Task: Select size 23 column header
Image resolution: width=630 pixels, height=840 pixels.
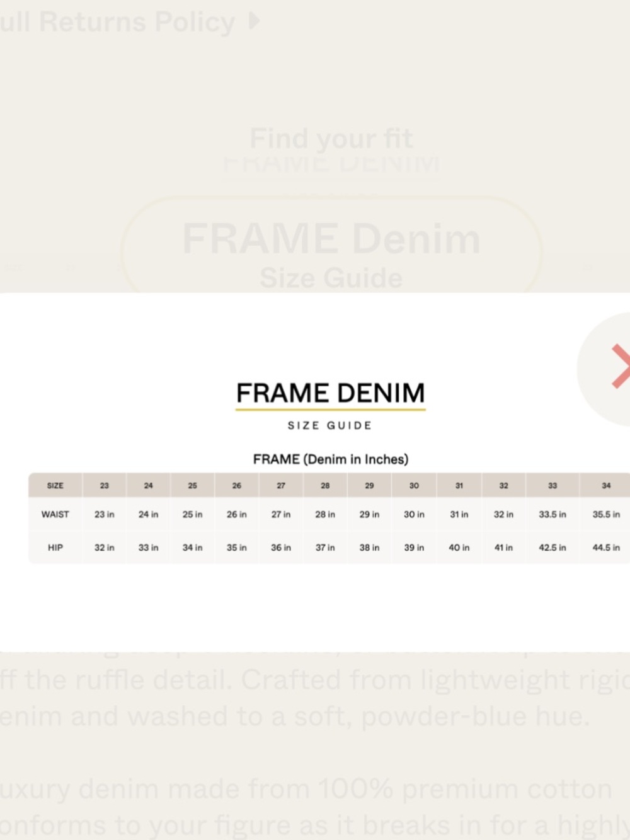Action: (x=105, y=486)
